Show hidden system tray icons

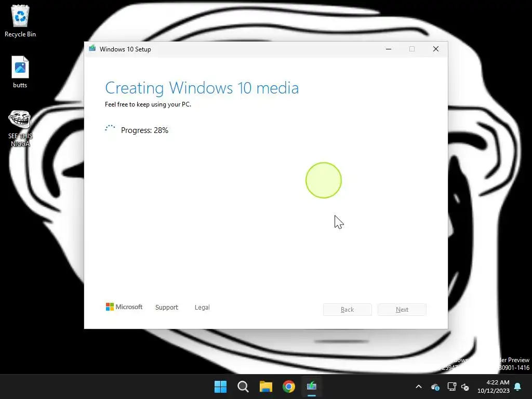(x=419, y=387)
